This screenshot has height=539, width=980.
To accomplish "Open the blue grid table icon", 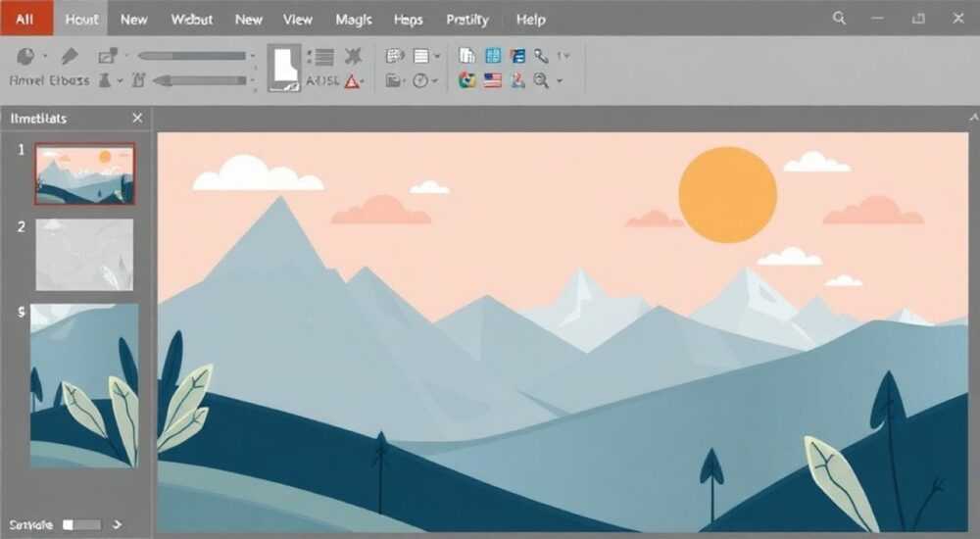I will coord(493,56).
